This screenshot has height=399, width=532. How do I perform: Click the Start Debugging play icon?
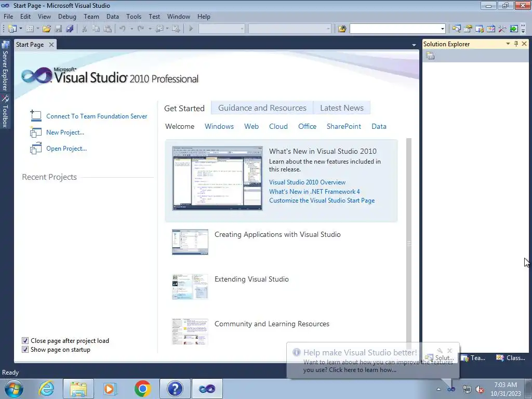tap(191, 29)
